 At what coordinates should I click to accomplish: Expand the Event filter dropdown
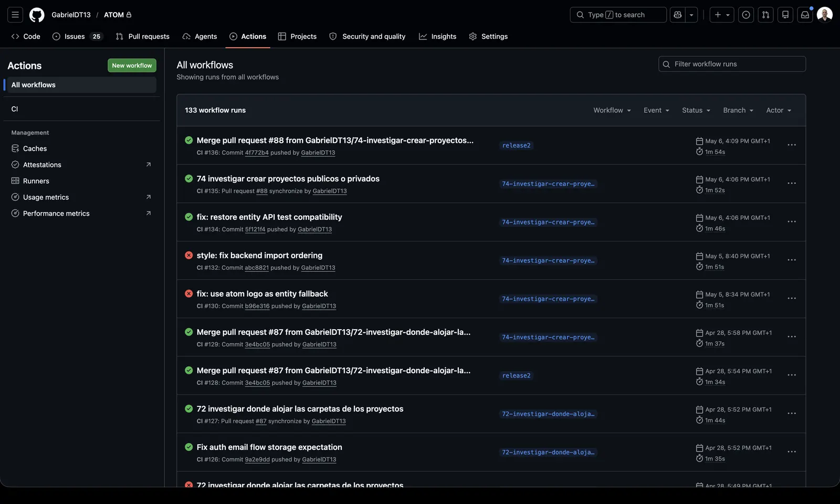pos(656,110)
